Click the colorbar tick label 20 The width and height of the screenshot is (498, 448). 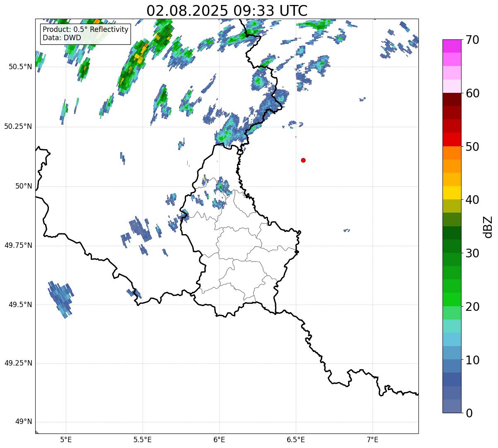coord(472,307)
